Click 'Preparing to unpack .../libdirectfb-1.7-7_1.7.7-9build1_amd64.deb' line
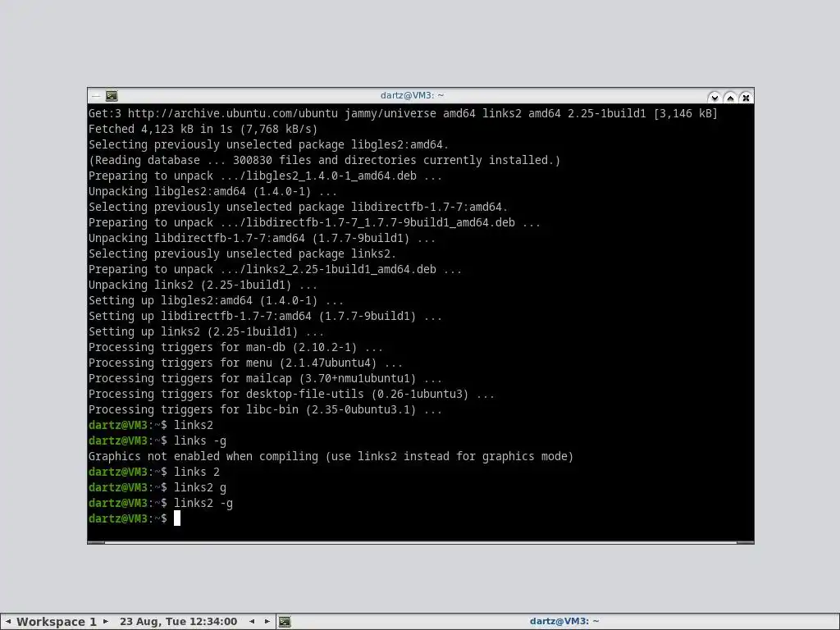840x630 pixels. 314,223
